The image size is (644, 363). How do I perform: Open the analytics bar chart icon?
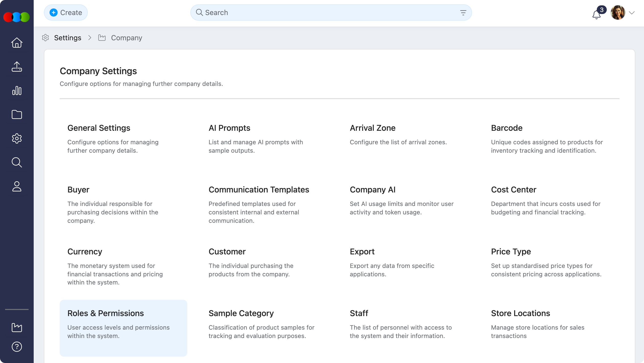coord(17,91)
